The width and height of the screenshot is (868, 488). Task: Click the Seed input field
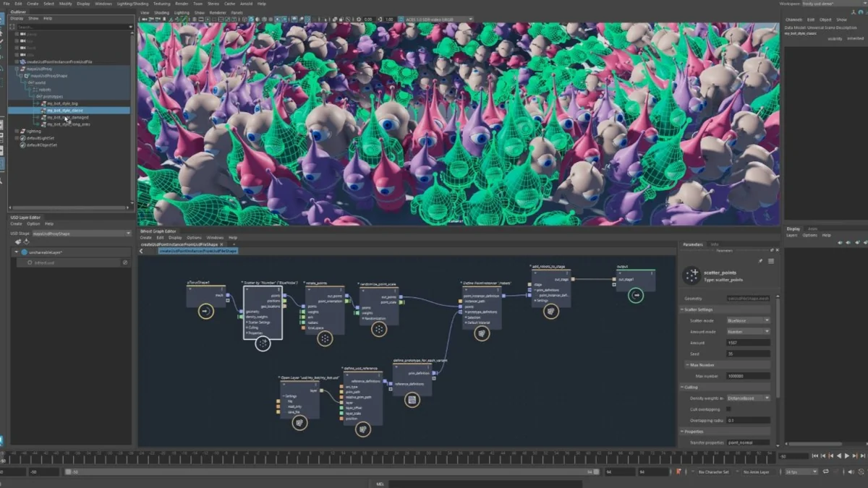748,354
